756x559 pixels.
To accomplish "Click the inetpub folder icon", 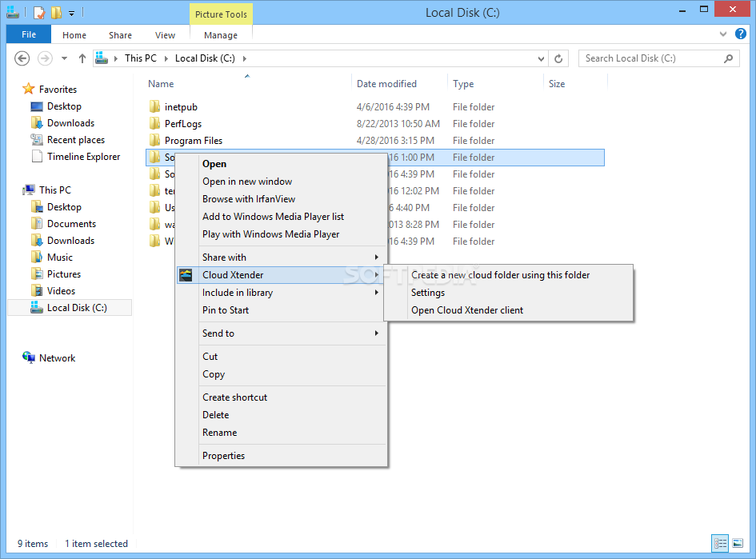I will point(154,106).
